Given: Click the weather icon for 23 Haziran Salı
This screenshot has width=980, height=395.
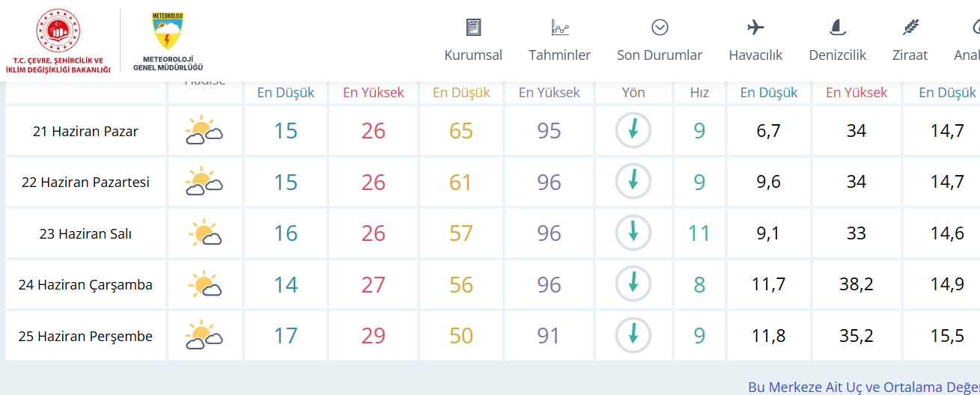Looking at the screenshot, I should pyautogui.click(x=204, y=233).
